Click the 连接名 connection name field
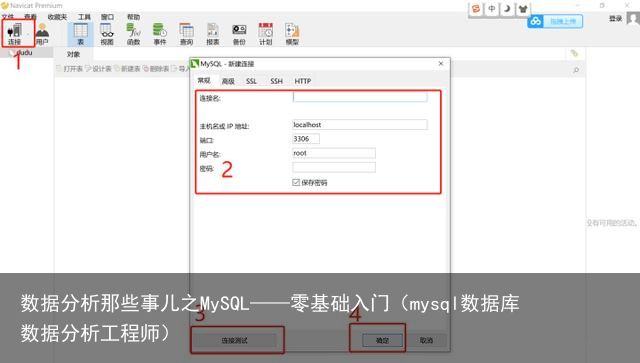 pyautogui.click(x=360, y=97)
